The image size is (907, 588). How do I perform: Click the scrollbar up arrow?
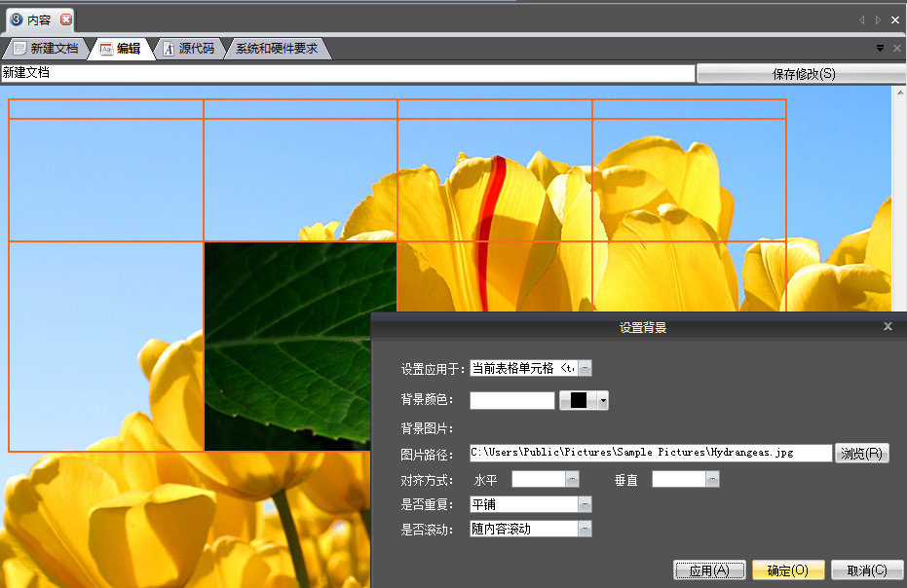click(900, 92)
